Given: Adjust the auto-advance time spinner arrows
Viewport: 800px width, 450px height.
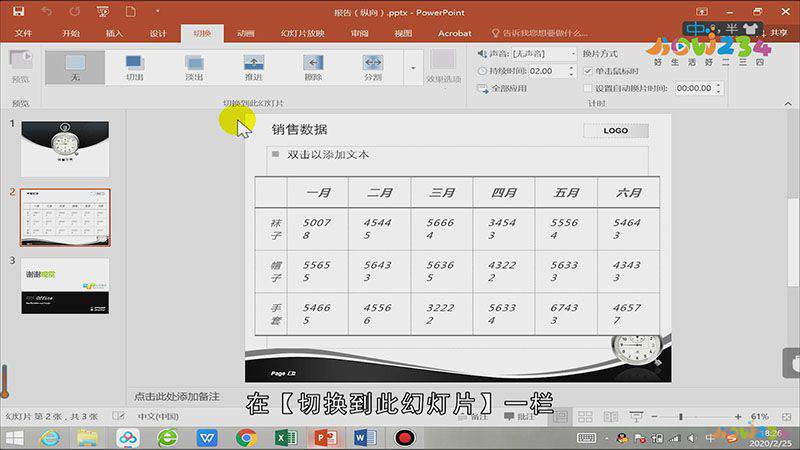Looking at the screenshot, I should 718,88.
